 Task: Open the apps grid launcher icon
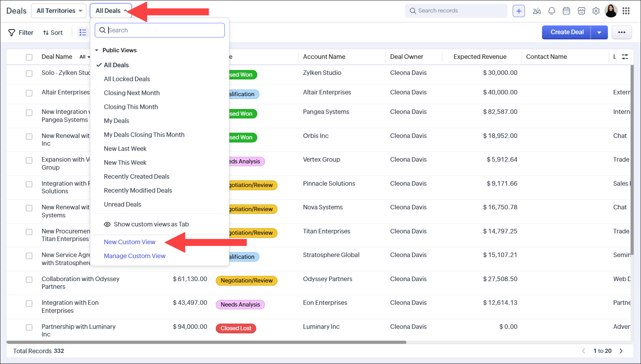click(x=626, y=11)
